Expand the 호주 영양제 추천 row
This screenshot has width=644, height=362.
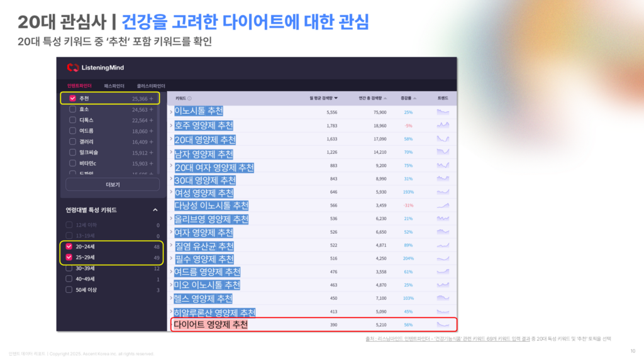click(x=171, y=125)
